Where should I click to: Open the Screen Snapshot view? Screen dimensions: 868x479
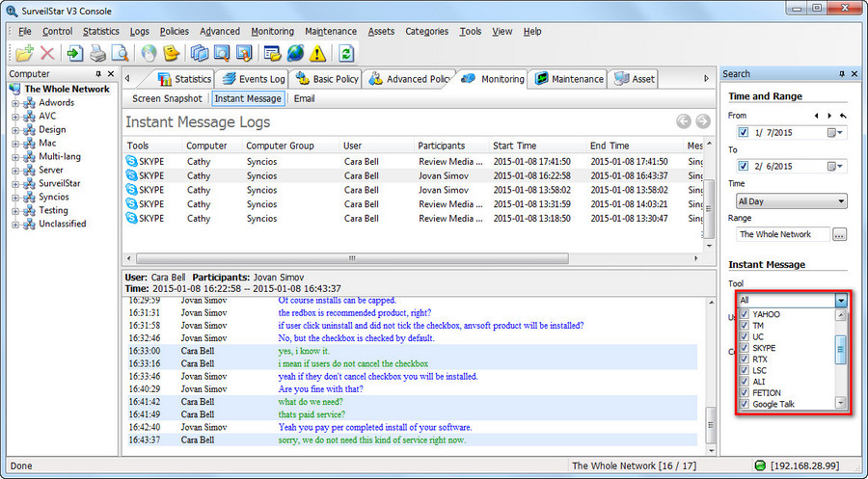click(x=167, y=98)
